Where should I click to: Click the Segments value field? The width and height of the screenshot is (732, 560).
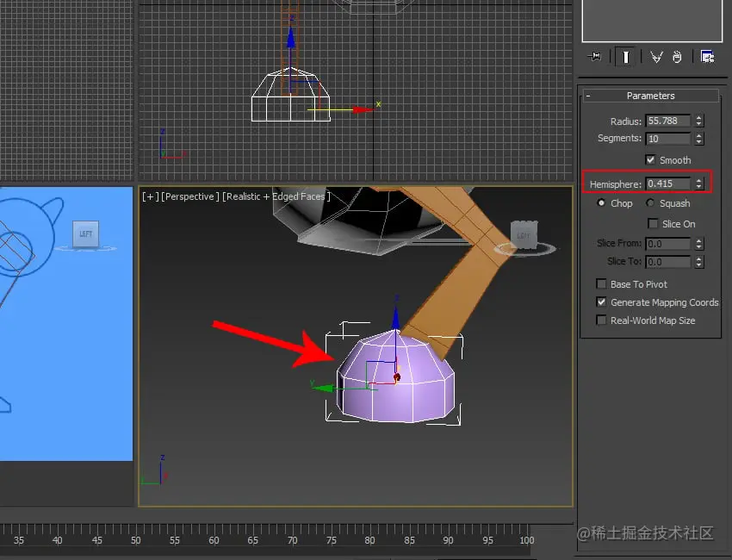pos(668,139)
